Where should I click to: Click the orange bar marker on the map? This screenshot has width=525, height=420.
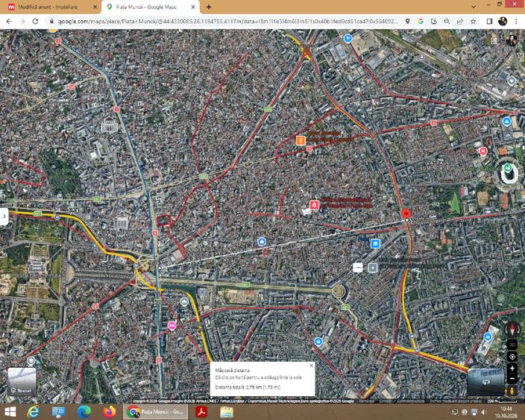point(301,140)
